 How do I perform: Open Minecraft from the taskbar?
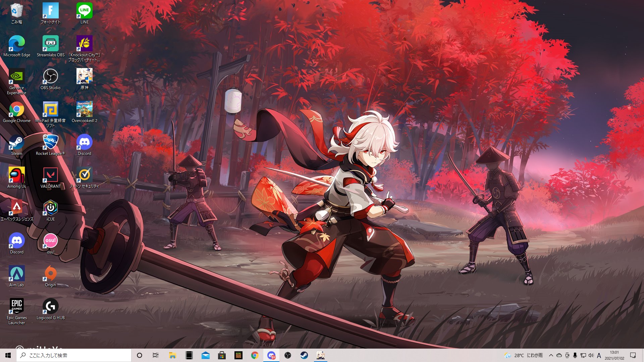pyautogui.click(x=238, y=355)
